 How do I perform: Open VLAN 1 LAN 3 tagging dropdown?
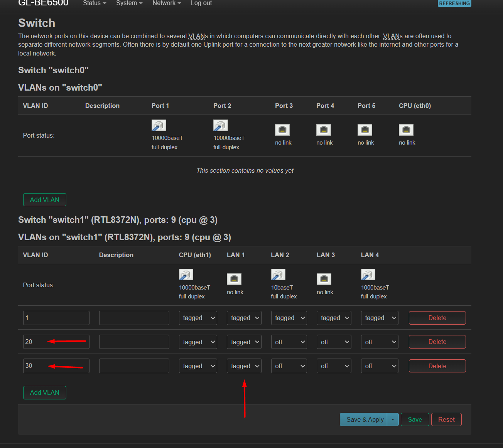334,318
